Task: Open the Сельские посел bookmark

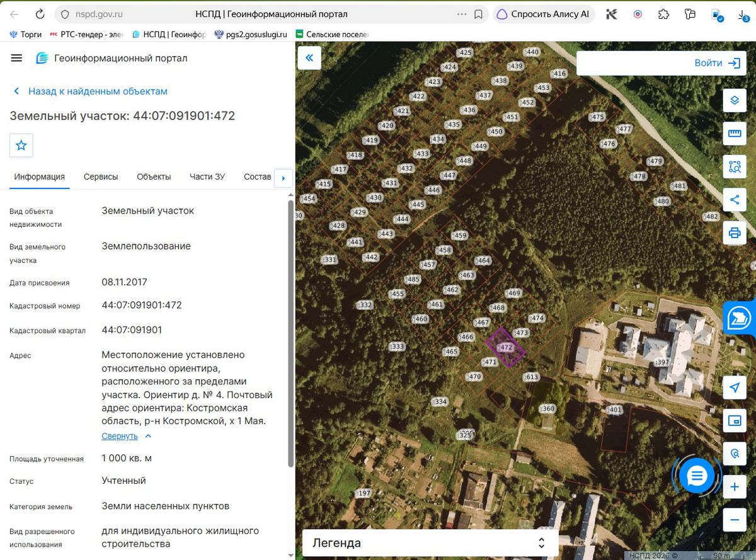Action: point(332,35)
